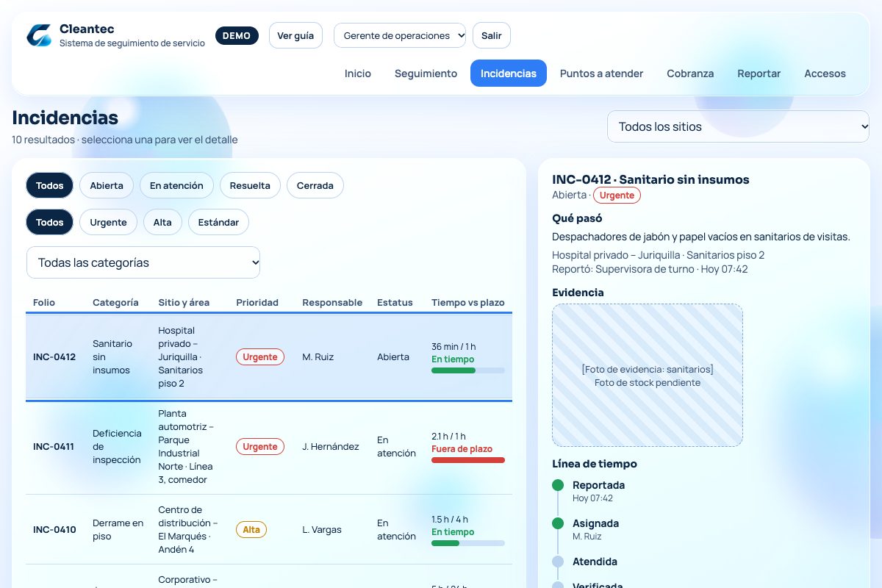Filter incidents by Abierta status

(107, 185)
